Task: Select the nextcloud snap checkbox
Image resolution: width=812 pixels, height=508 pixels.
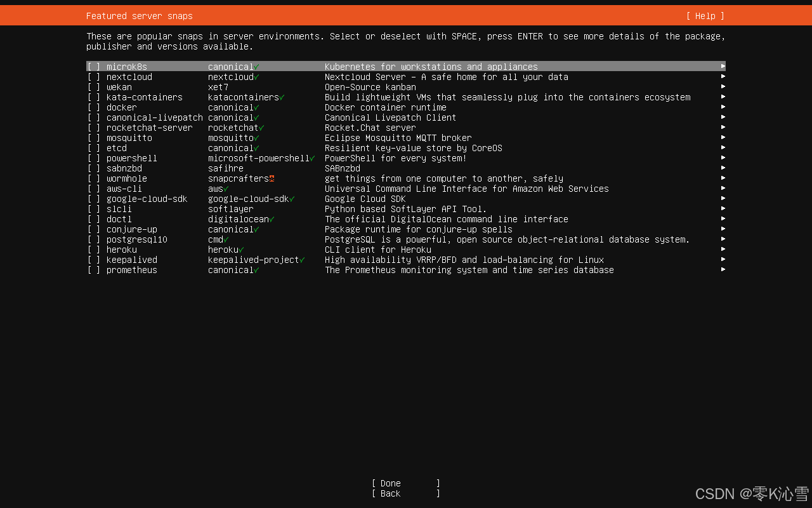Action: click(x=94, y=77)
